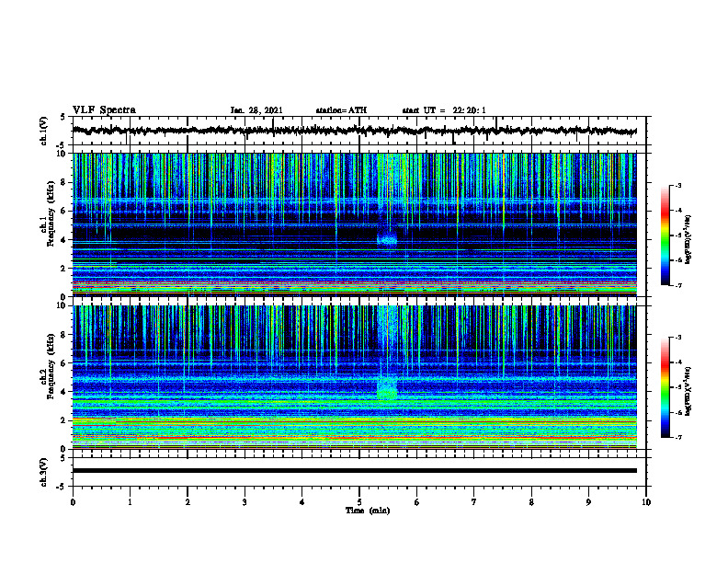Click the ch.1 Frequency (kHz) axis label
The width and height of the screenshot is (728, 563).
pos(48,213)
